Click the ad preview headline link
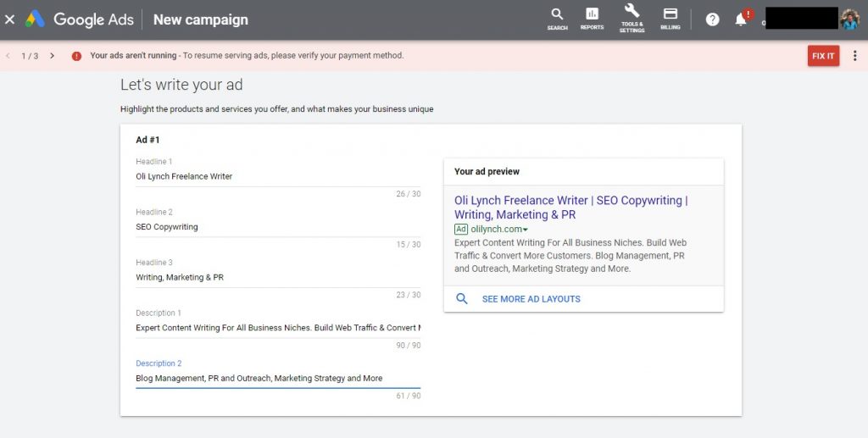The height and width of the screenshot is (438, 868). click(x=570, y=208)
